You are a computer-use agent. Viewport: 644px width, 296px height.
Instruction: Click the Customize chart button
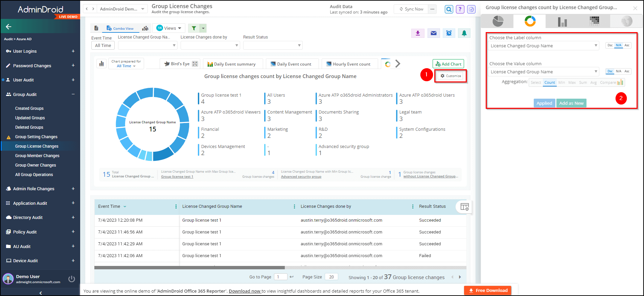[451, 76]
